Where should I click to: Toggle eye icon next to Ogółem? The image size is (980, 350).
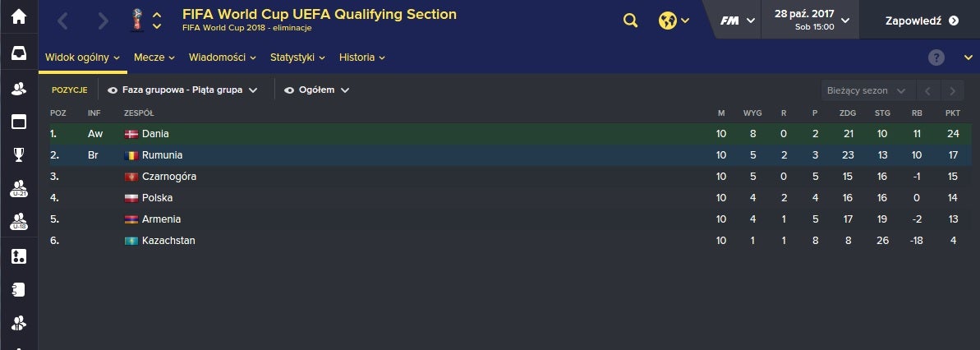pos(289,90)
